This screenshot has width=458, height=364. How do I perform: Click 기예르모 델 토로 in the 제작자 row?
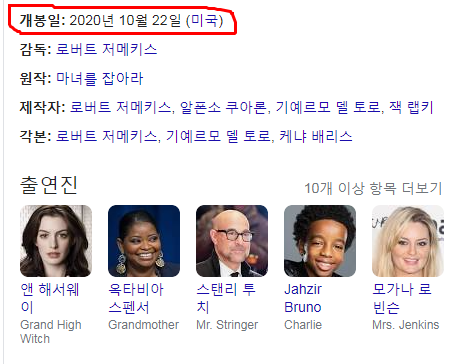(x=328, y=107)
